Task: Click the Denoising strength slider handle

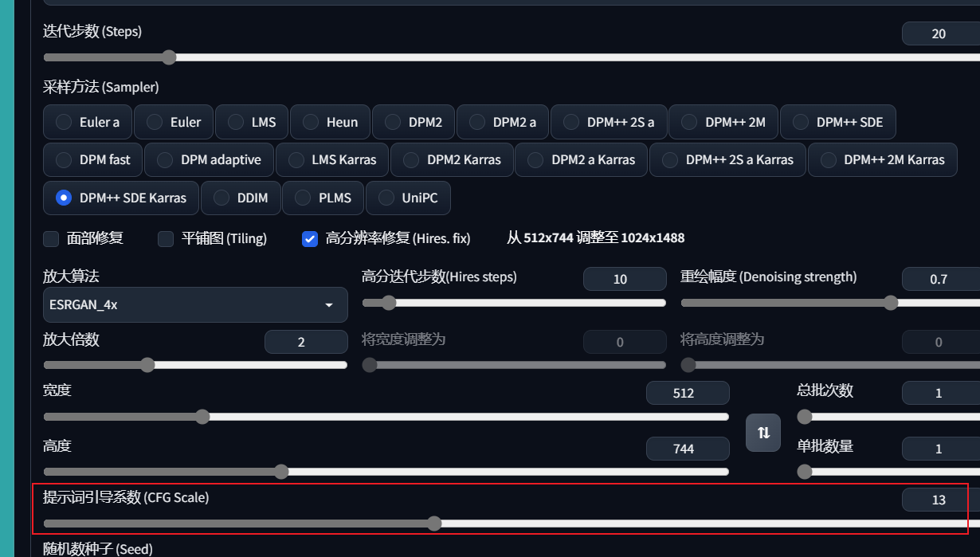Action: (891, 303)
